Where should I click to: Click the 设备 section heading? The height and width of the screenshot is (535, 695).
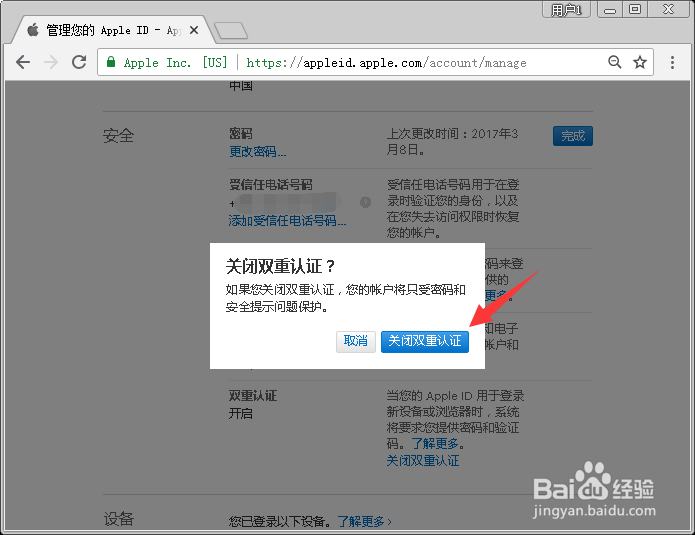[x=118, y=519]
